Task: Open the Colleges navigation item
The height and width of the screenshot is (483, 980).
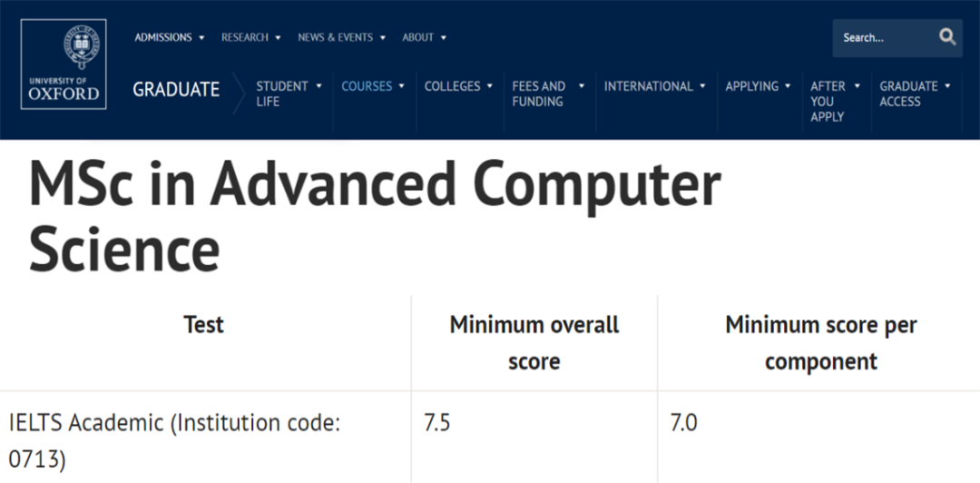Action: [x=453, y=86]
